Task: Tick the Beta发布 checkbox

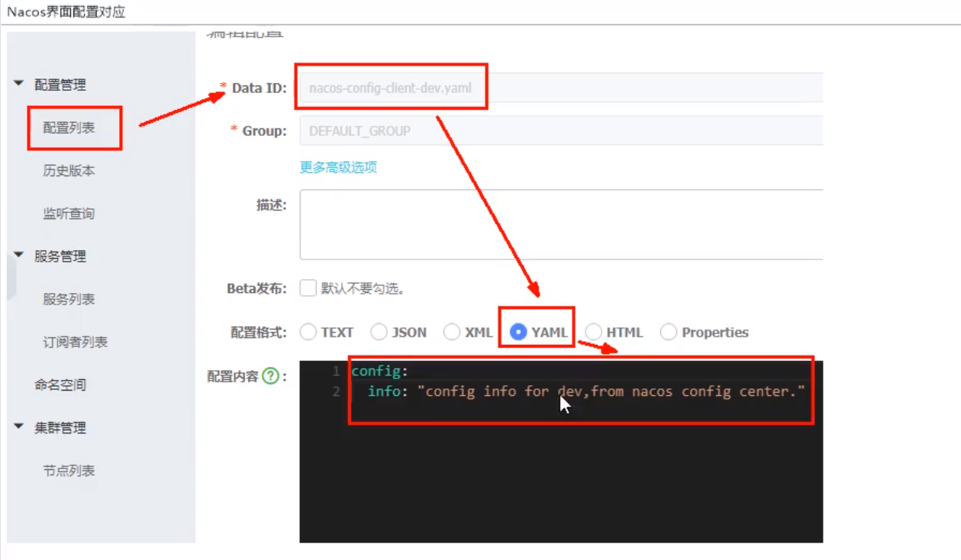Action: tap(308, 288)
